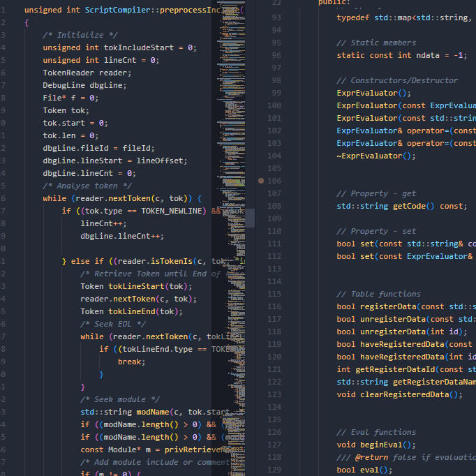Click the '/* Initialize */' comment
Screen dimensions: 476x476
80,35
